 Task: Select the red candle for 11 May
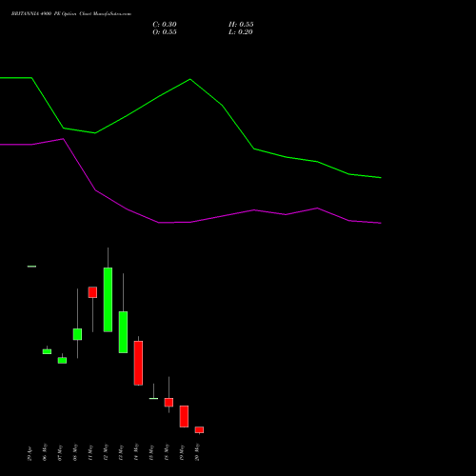(x=92, y=292)
